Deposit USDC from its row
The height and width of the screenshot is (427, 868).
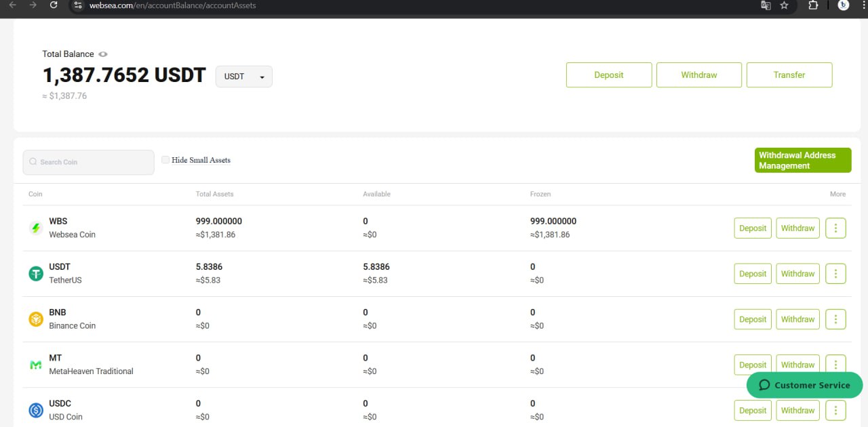[753, 410]
